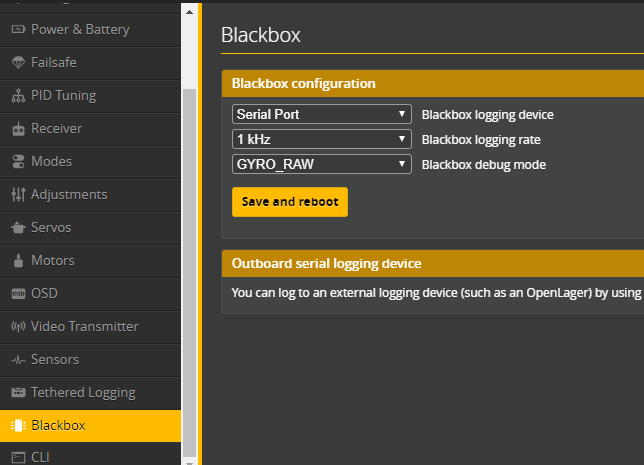The height and width of the screenshot is (465, 644).
Task: Open Video Transmitter via its antenna icon
Action: coord(18,326)
